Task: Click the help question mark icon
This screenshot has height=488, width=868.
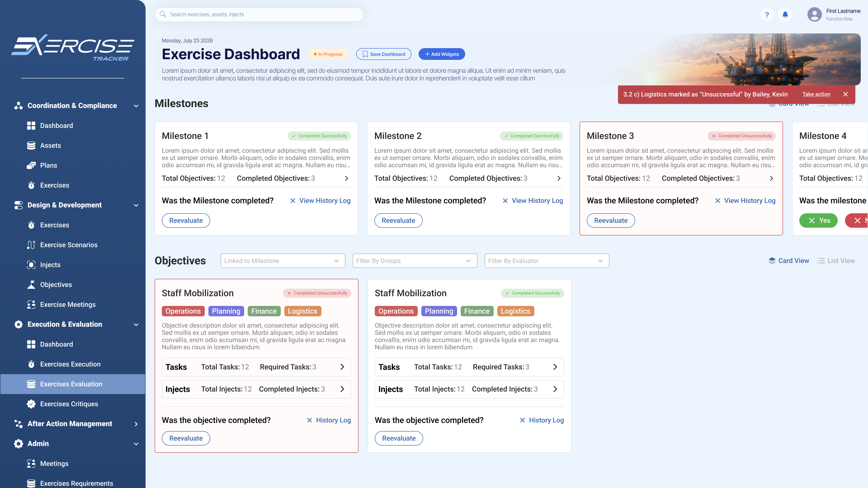Action: click(767, 15)
